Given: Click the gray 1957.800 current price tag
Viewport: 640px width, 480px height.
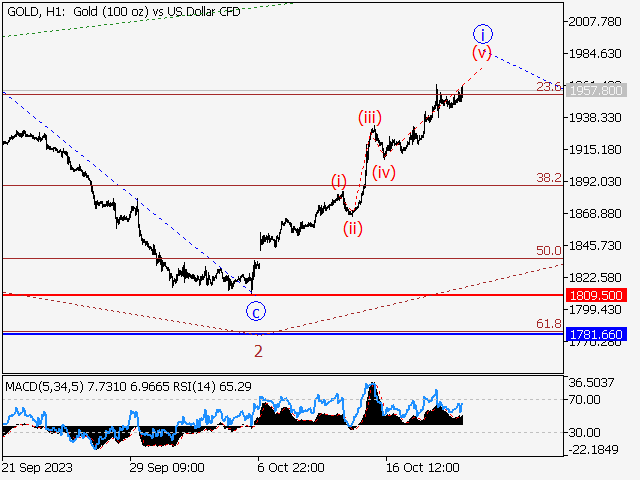Looking at the screenshot, I should pos(596,90).
